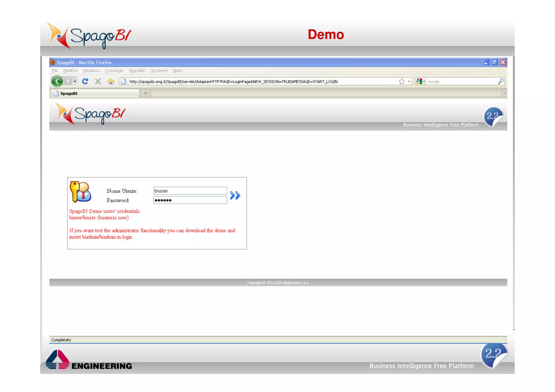This screenshot has height=392, width=555.
Task: Open the Modifica menu
Action: [70, 70]
